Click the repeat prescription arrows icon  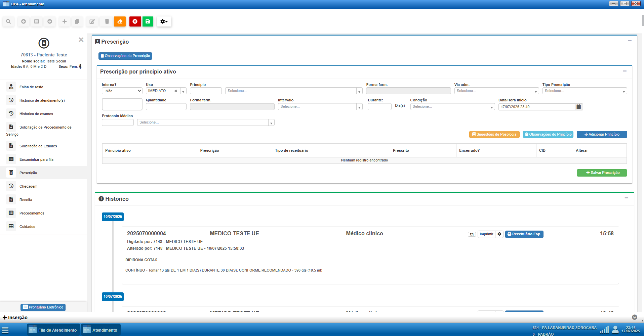point(472,234)
